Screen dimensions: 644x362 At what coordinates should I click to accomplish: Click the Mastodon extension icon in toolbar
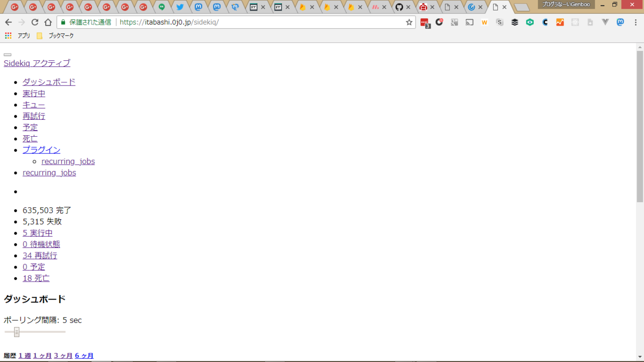tap(620, 22)
